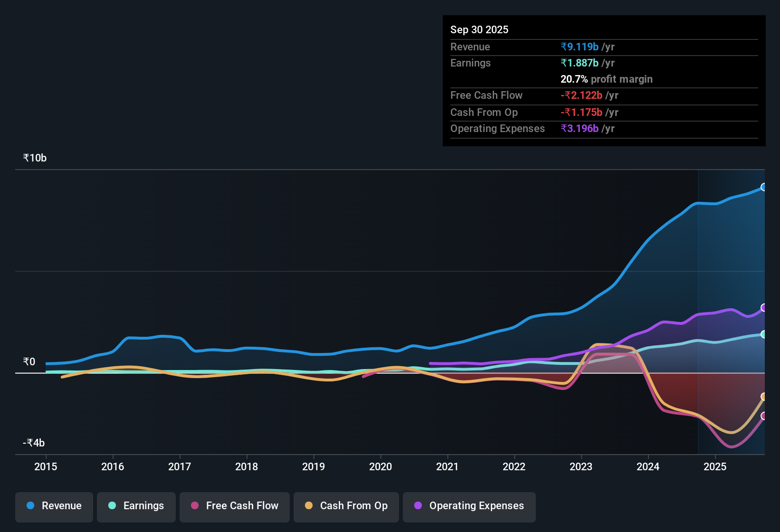Toggle the Operating Expenses series visibility

[x=469, y=506]
